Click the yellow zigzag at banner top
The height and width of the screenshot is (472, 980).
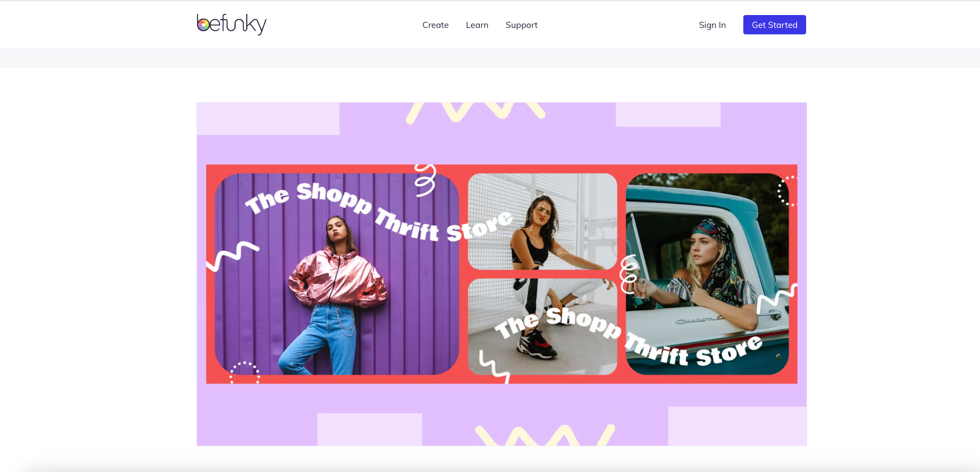pos(476,112)
